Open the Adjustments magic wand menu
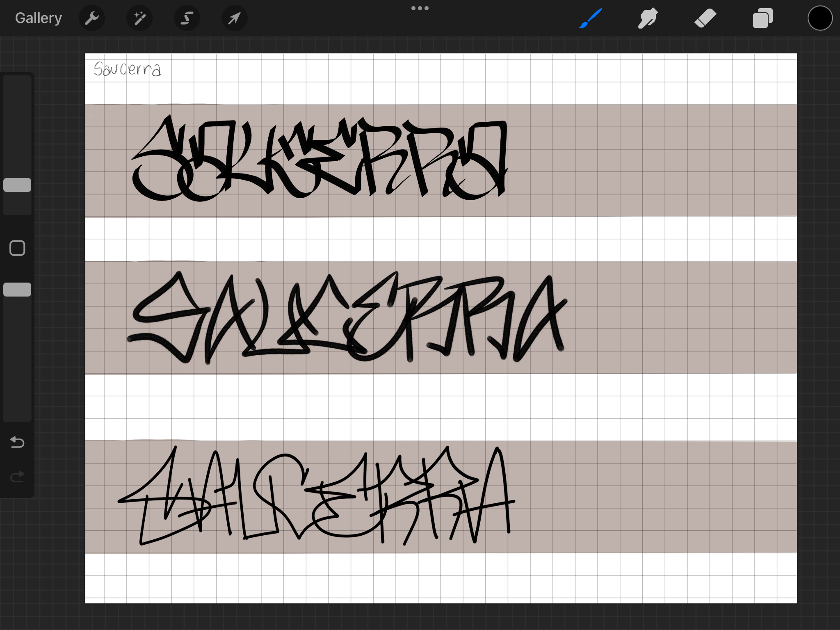The height and width of the screenshot is (630, 840). tap(139, 18)
